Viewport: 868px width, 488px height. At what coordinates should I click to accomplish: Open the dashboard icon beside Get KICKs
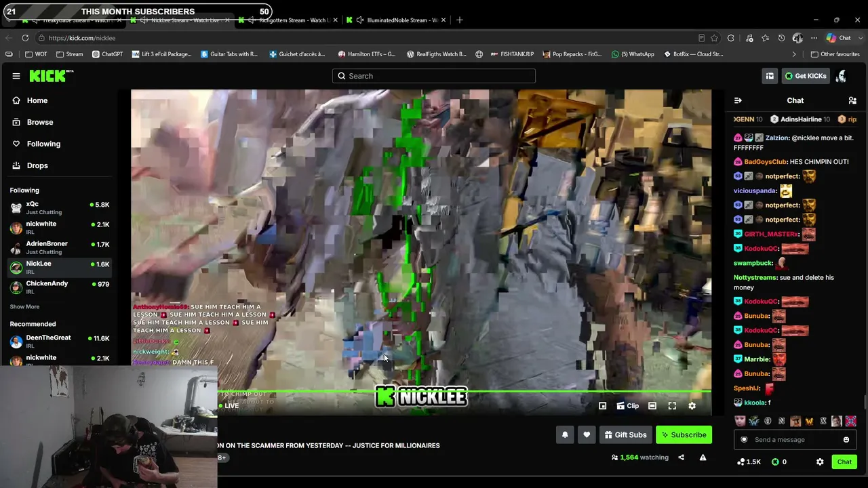pyautogui.click(x=770, y=76)
